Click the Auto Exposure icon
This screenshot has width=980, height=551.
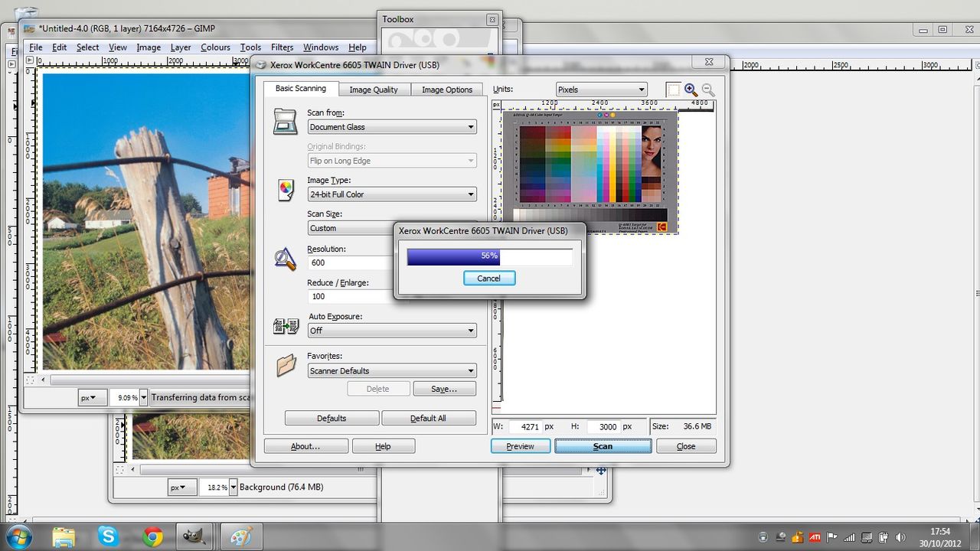click(x=285, y=327)
